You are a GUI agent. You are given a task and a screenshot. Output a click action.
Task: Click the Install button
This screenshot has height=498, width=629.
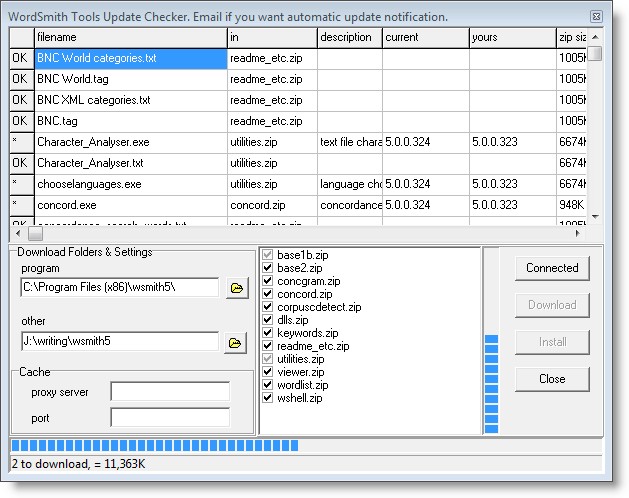pos(552,342)
